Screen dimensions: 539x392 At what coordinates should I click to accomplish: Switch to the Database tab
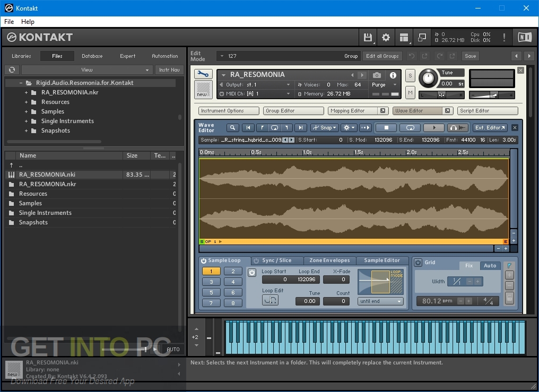(92, 56)
